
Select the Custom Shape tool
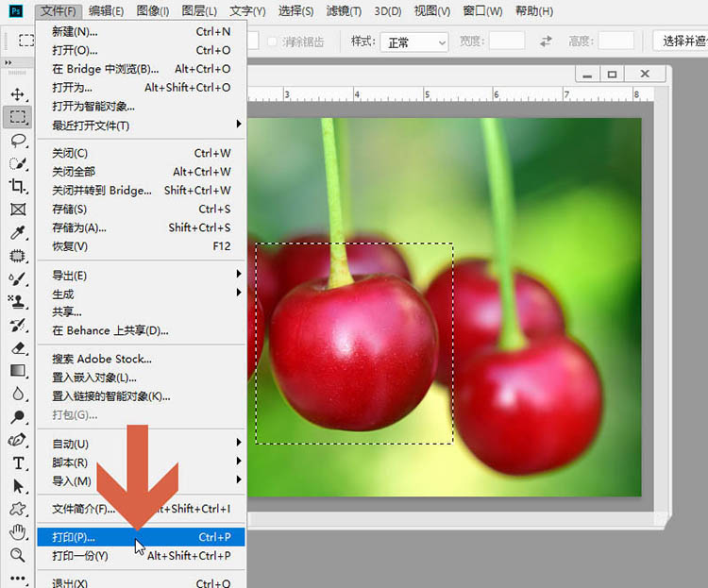[18, 509]
